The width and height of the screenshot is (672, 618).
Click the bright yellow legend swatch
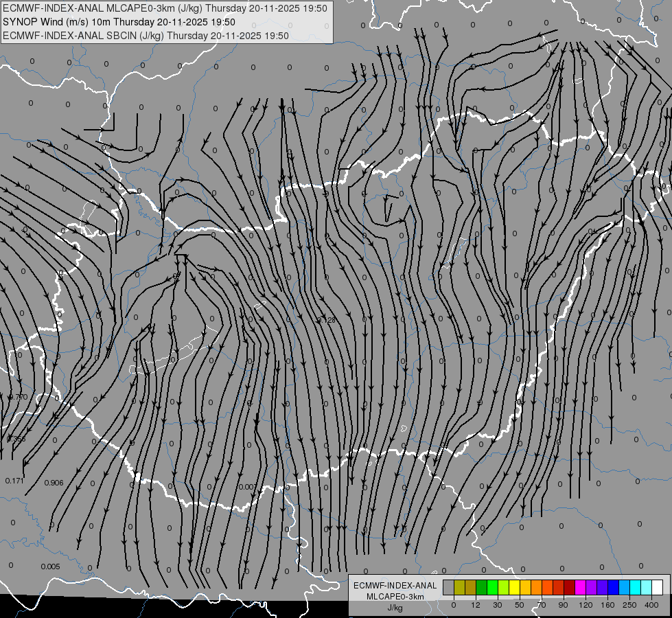point(514,587)
